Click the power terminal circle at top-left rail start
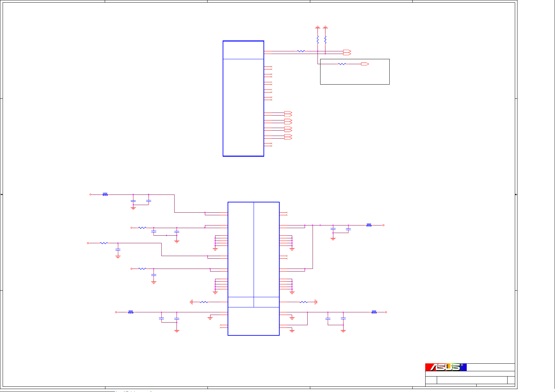 coord(91,195)
